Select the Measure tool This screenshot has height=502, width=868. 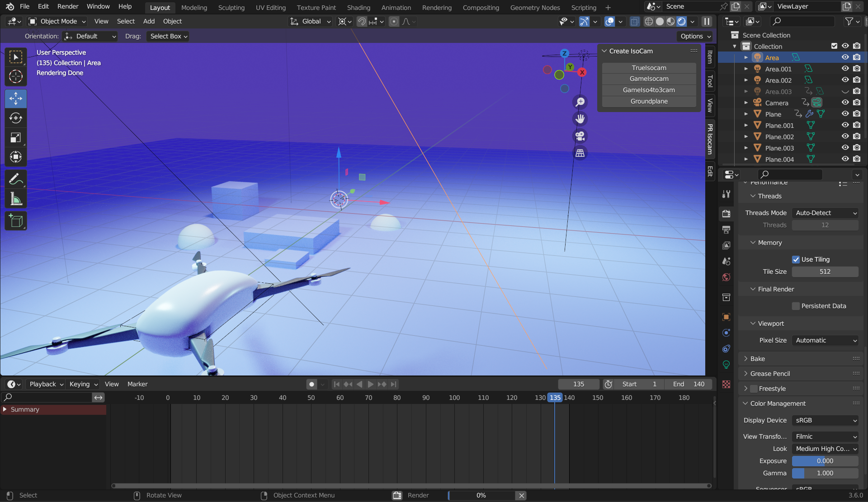tap(16, 199)
